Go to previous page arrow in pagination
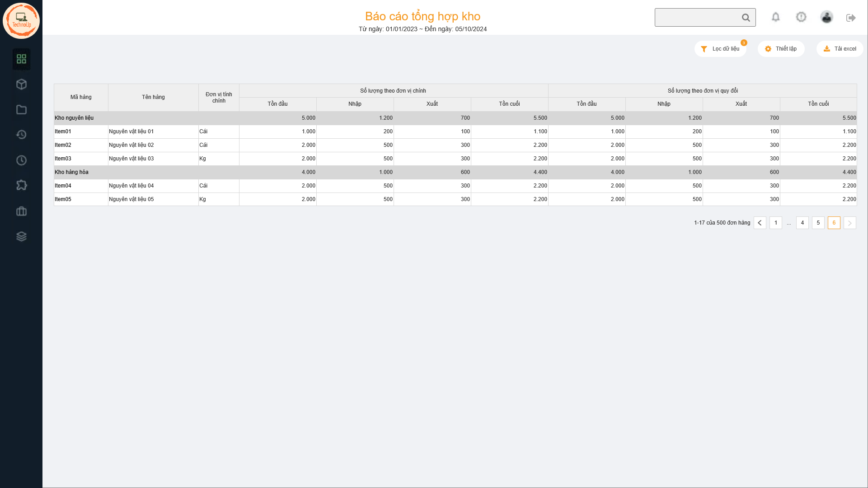868x488 pixels. click(760, 223)
